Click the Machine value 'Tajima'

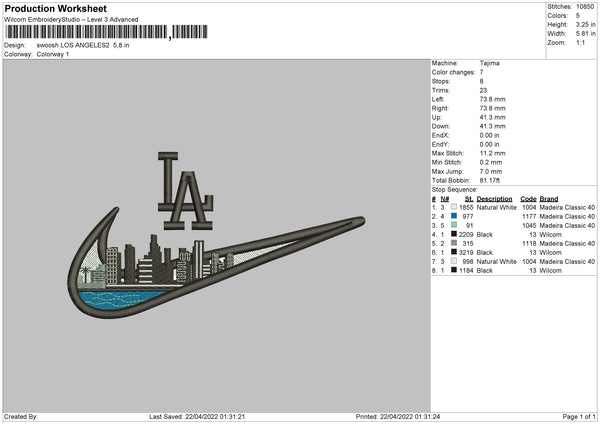click(x=489, y=63)
